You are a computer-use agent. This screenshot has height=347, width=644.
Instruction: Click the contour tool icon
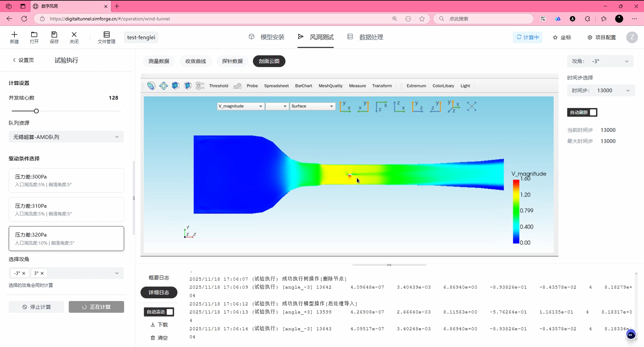click(151, 86)
